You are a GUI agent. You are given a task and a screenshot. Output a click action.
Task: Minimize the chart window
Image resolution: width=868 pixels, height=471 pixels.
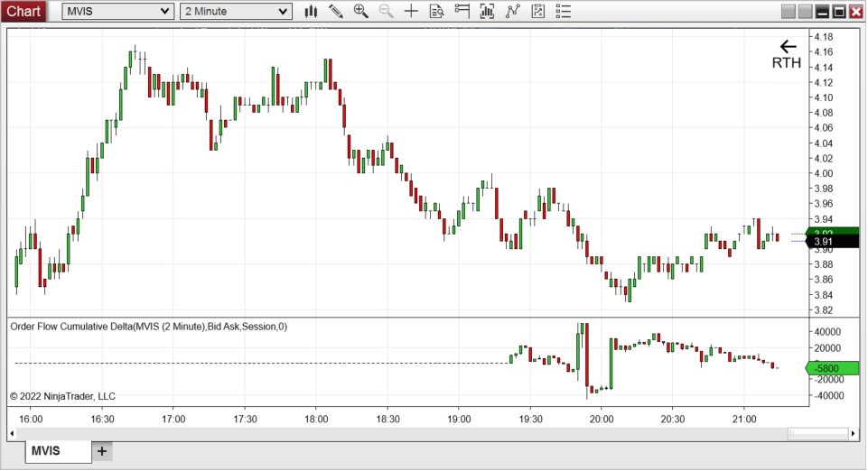(822, 11)
